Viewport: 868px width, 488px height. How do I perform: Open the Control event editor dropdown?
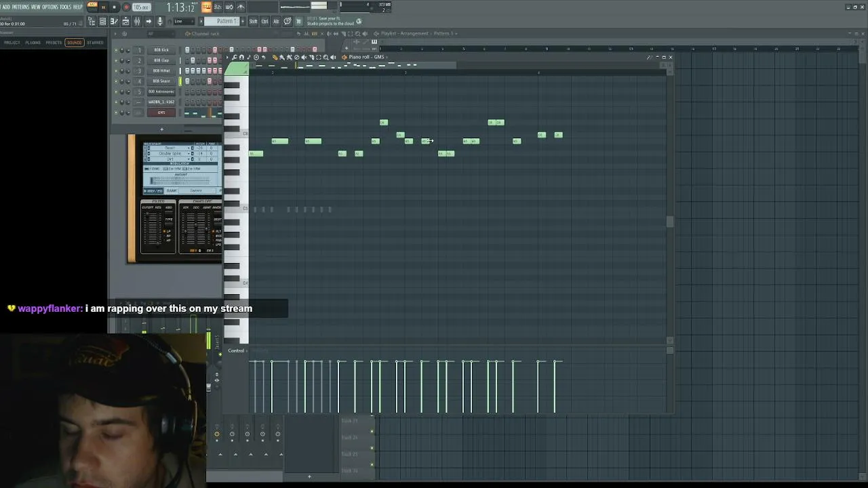point(236,350)
